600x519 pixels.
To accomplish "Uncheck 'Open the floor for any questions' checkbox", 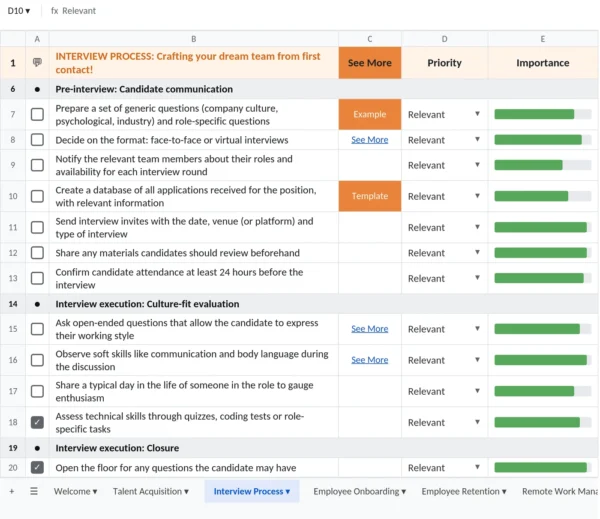I will [37, 468].
